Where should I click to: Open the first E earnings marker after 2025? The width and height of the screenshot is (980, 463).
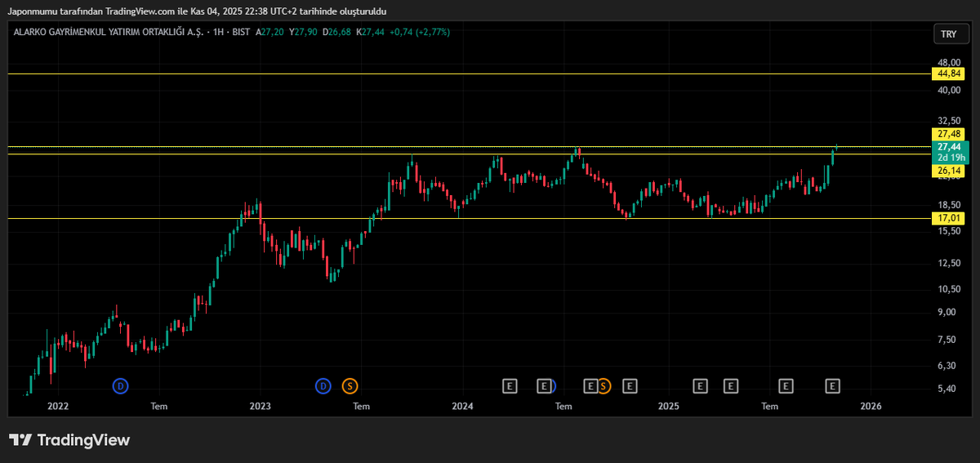pyautogui.click(x=700, y=385)
